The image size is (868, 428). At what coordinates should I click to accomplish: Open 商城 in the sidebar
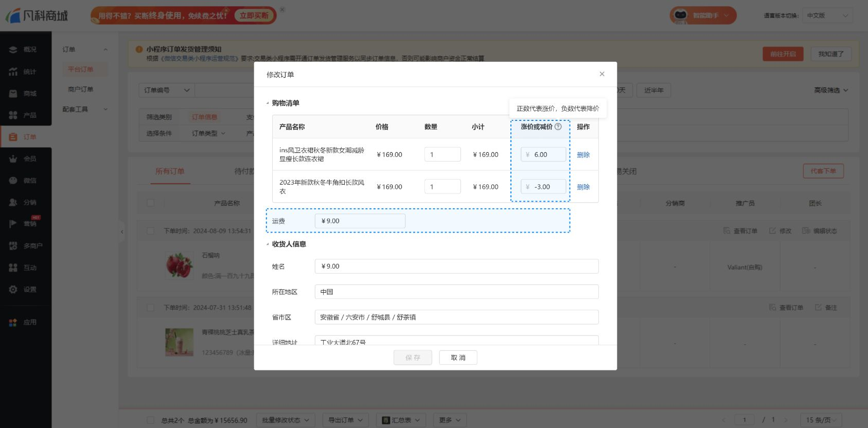(26, 94)
